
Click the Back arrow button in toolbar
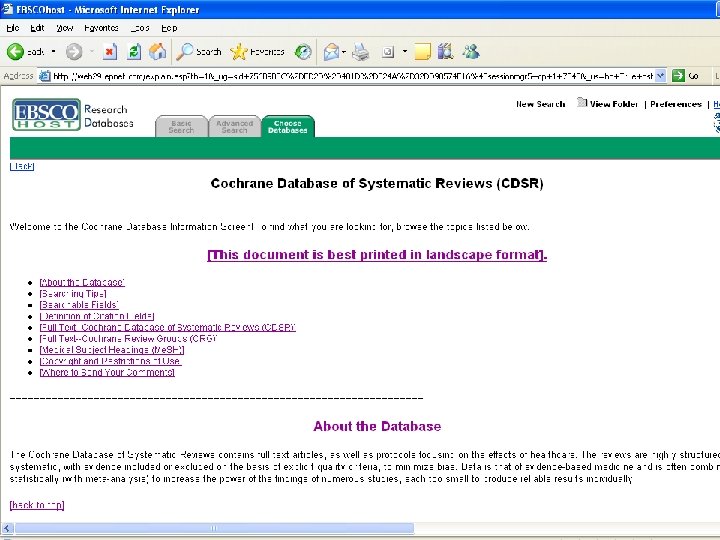point(15,52)
